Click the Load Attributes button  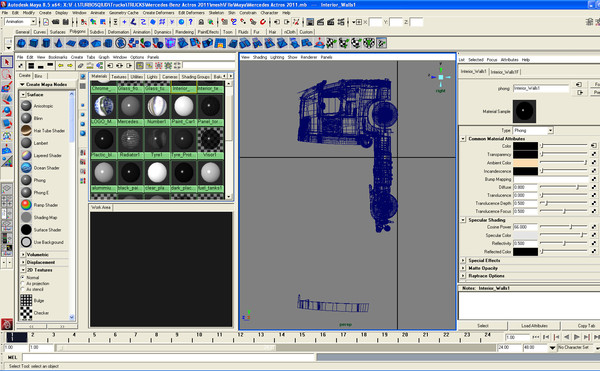click(534, 325)
